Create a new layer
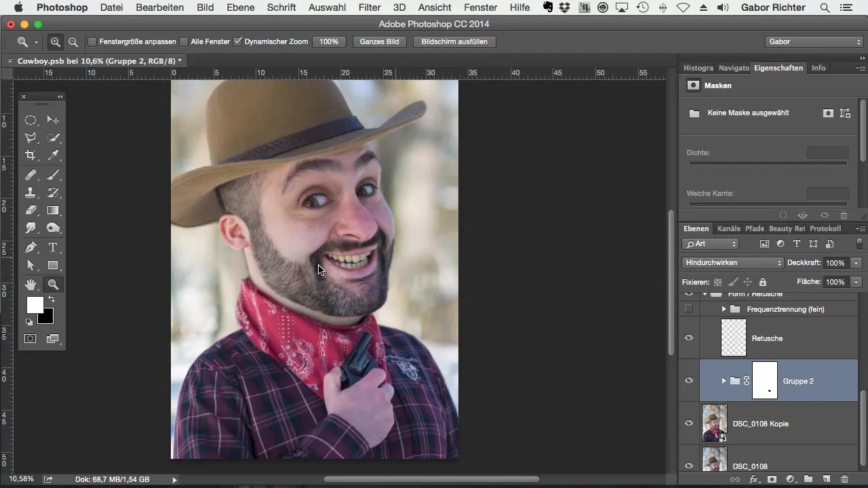 click(x=827, y=479)
